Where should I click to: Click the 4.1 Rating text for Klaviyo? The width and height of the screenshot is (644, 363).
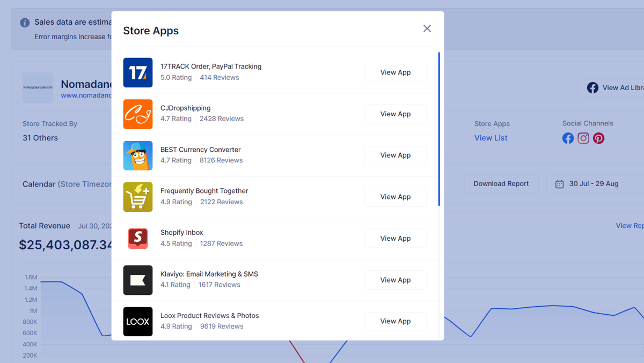click(x=175, y=285)
